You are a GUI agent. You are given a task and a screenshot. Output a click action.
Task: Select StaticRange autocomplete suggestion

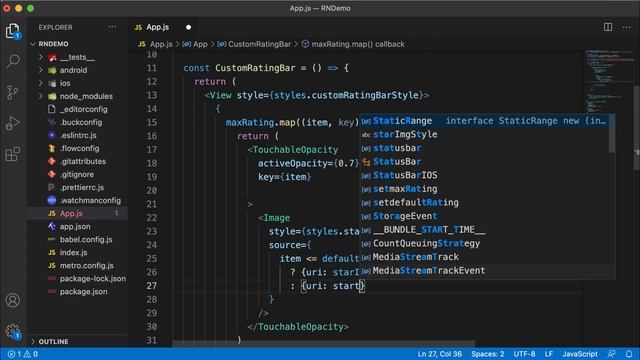[484, 121]
